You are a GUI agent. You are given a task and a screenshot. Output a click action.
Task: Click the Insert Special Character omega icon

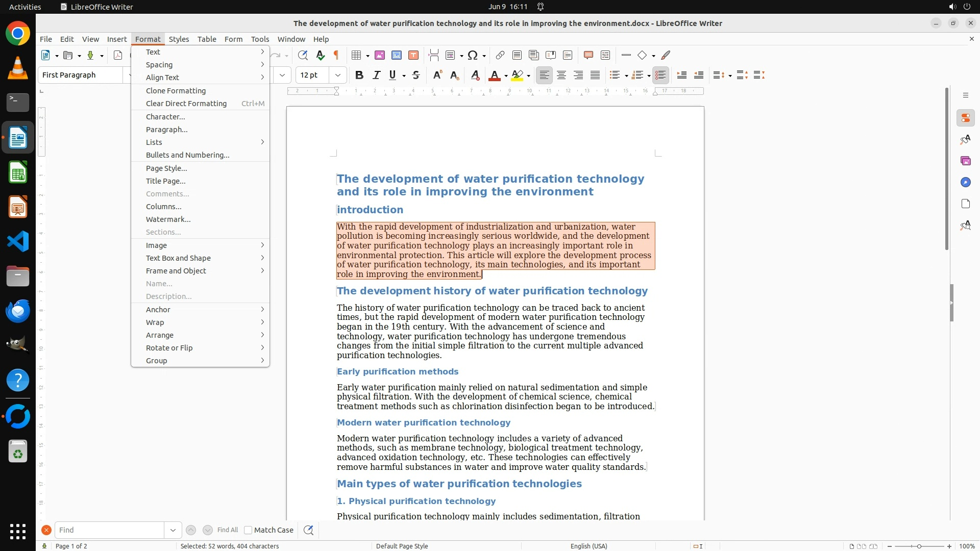click(x=473, y=55)
